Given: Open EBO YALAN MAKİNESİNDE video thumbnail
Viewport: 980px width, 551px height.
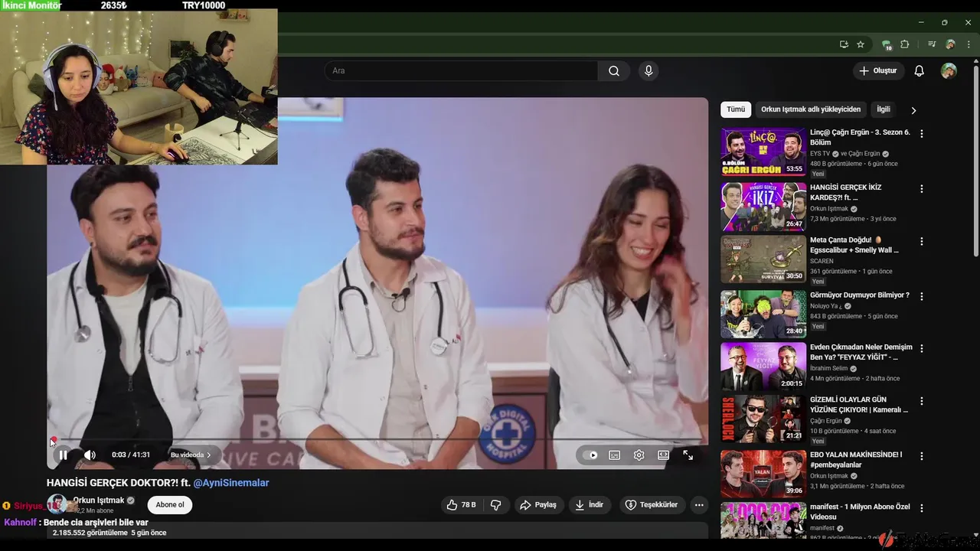Looking at the screenshot, I should click(763, 473).
